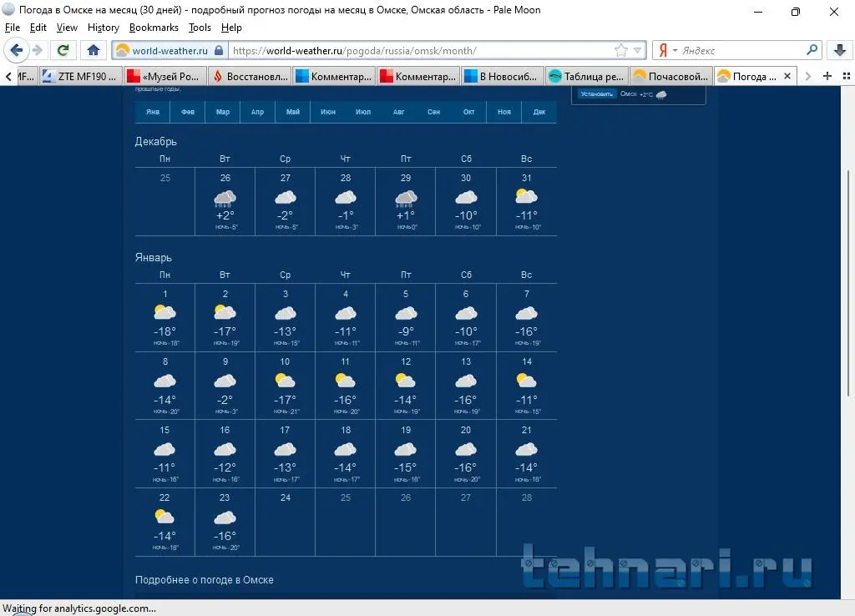Open the home page via house icon
855x616 pixels.
(x=94, y=50)
